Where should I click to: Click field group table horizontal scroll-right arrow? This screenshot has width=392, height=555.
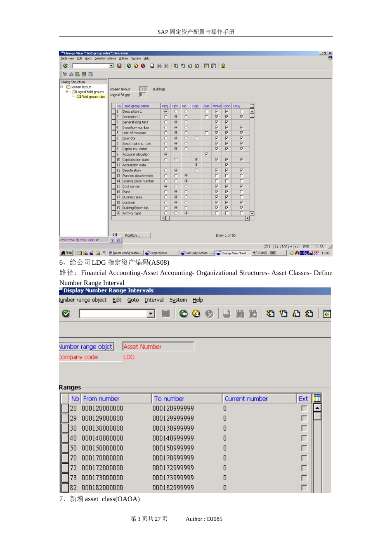point(247,218)
